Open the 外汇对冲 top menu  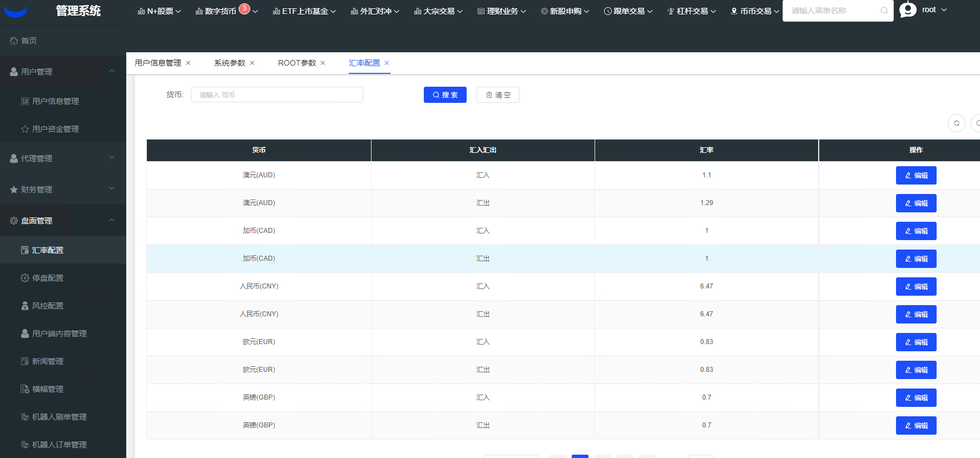tap(375, 11)
